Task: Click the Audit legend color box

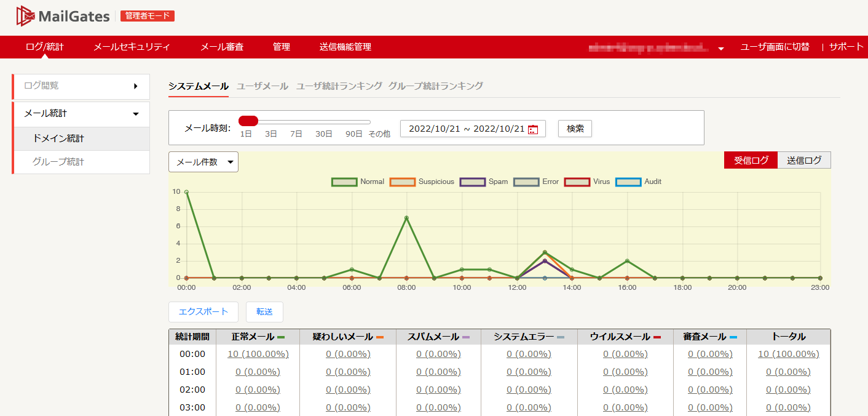Action: pyautogui.click(x=628, y=182)
